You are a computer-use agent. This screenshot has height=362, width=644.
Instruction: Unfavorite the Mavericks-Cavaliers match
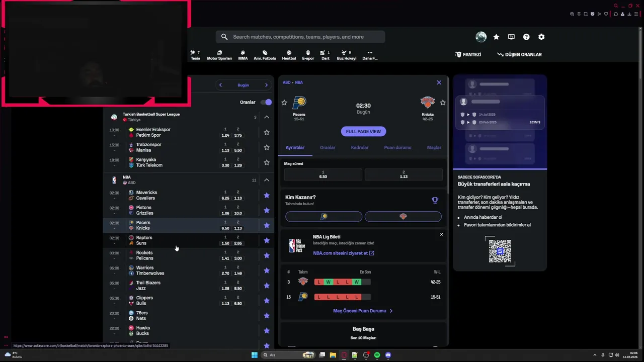pos(267,195)
